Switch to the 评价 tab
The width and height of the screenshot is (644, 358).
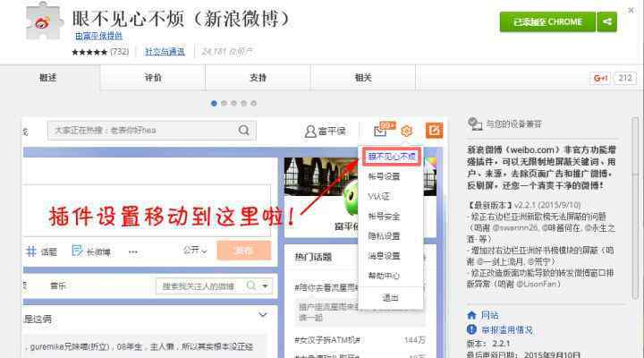tap(153, 78)
